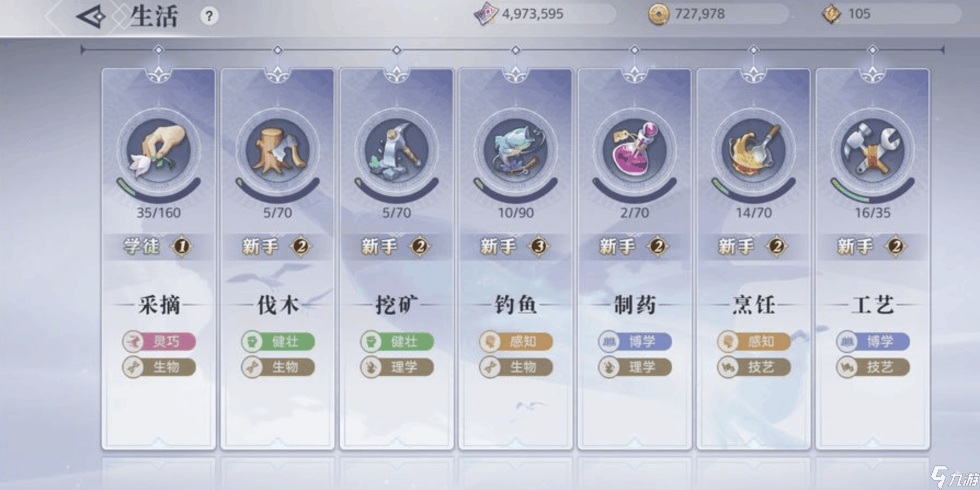The image size is (980, 490).
Task: Click the 新手 level 3 badge for 钓鱼
Action: tap(515, 247)
